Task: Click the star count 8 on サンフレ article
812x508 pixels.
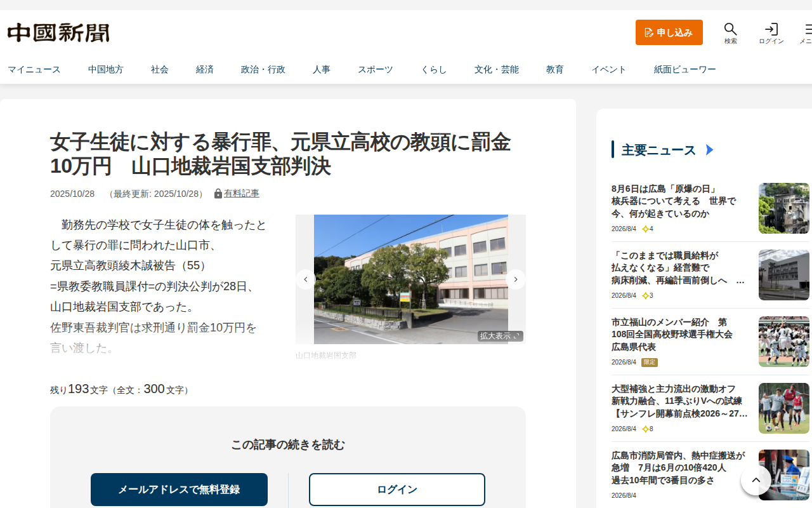Action: click(x=647, y=429)
